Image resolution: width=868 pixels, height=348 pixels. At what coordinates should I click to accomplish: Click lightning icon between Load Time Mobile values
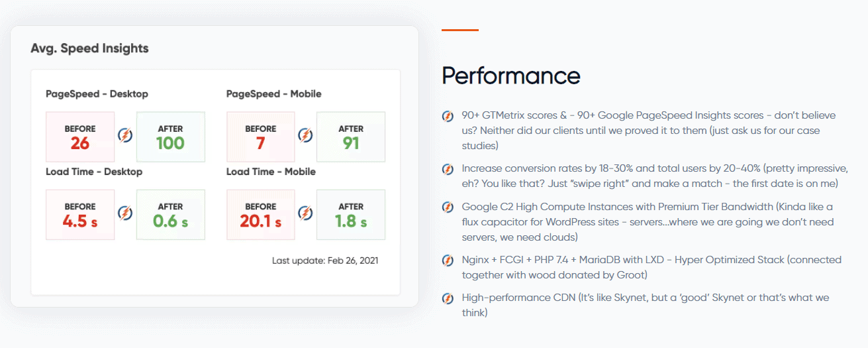(x=305, y=213)
